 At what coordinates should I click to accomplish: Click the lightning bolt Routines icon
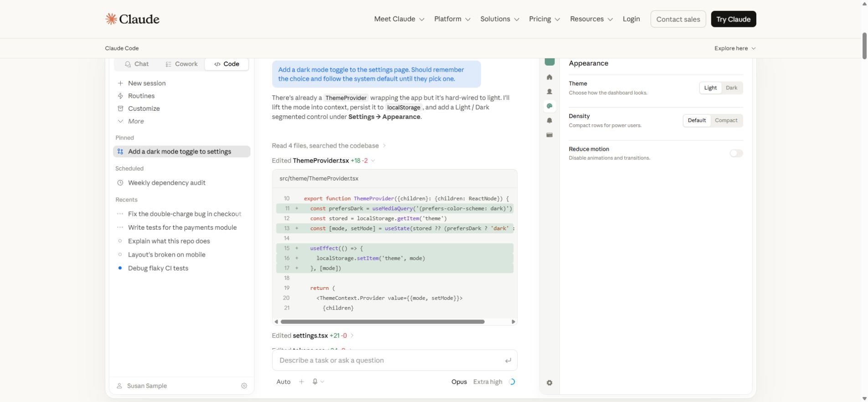coord(120,96)
